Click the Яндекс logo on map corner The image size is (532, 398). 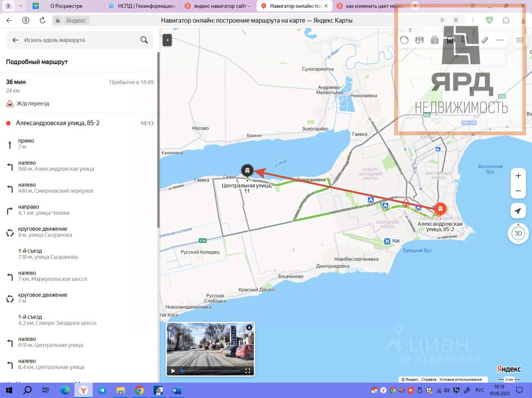tap(509, 369)
